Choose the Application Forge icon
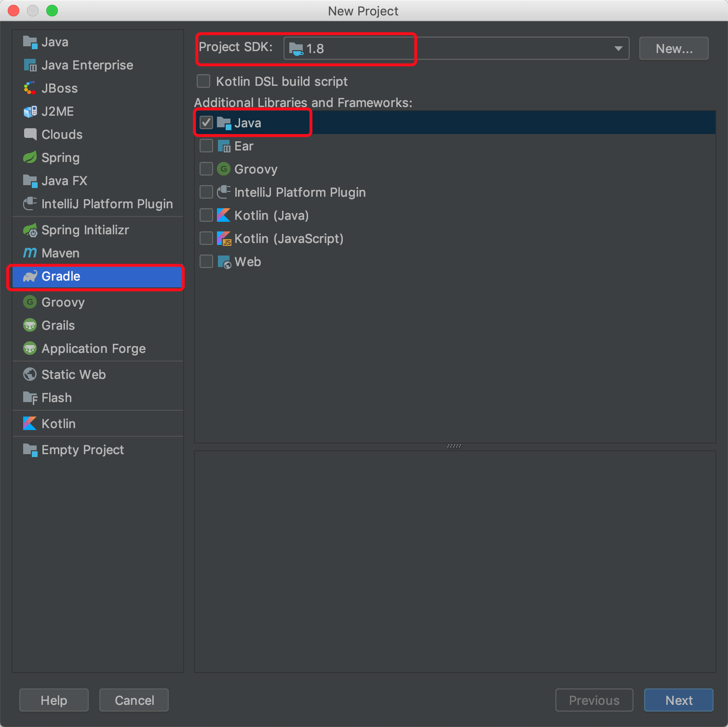Viewport: 728px width, 727px height. pyautogui.click(x=30, y=349)
